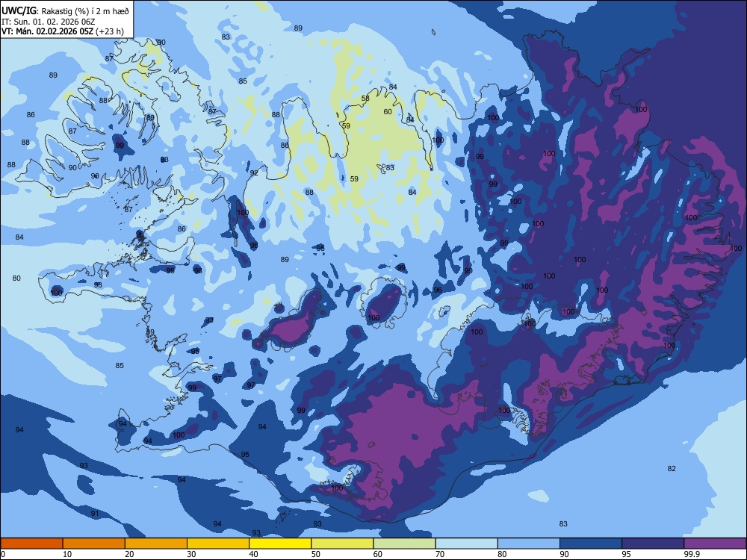Click the bright yellow 40–50 legend swatch
The height and width of the screenshot is (560, 747).
[x=280, y=544]
